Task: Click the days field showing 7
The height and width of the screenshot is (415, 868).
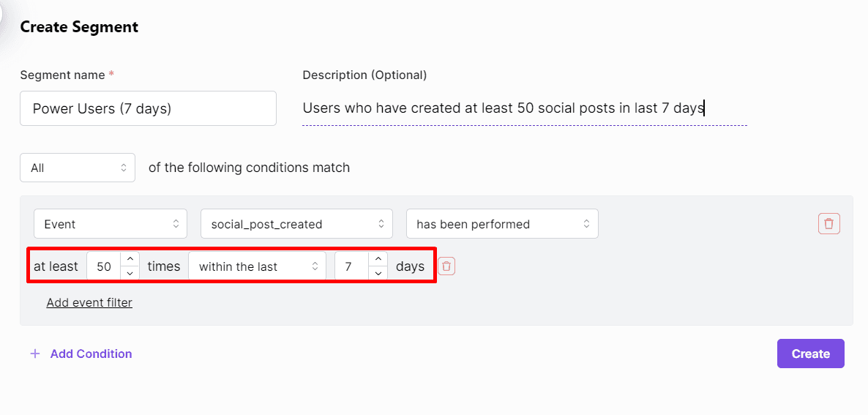Action: point(350,266)
